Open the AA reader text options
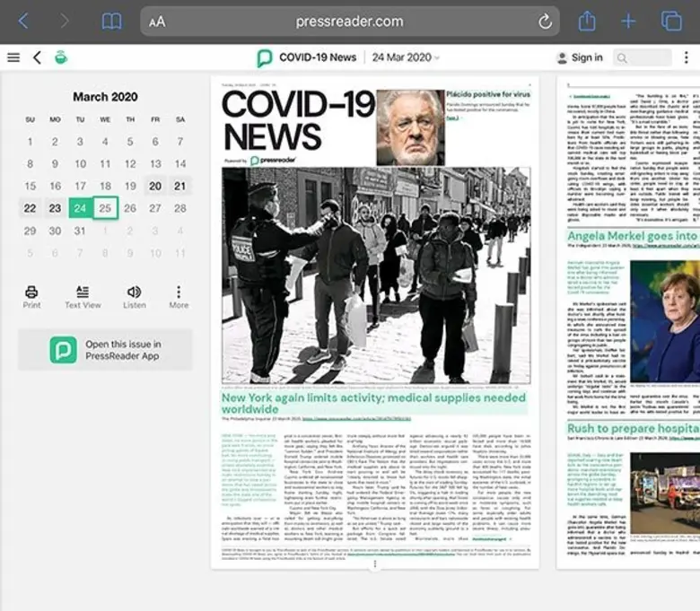The image size is (700, 611). pos(157,22)
